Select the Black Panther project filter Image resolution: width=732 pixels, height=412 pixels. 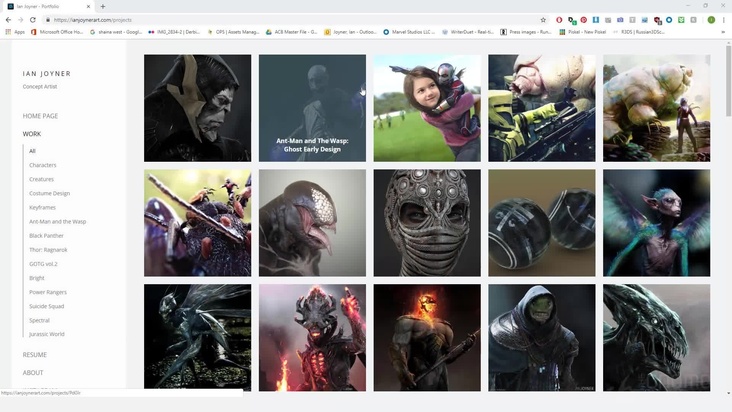47,235
